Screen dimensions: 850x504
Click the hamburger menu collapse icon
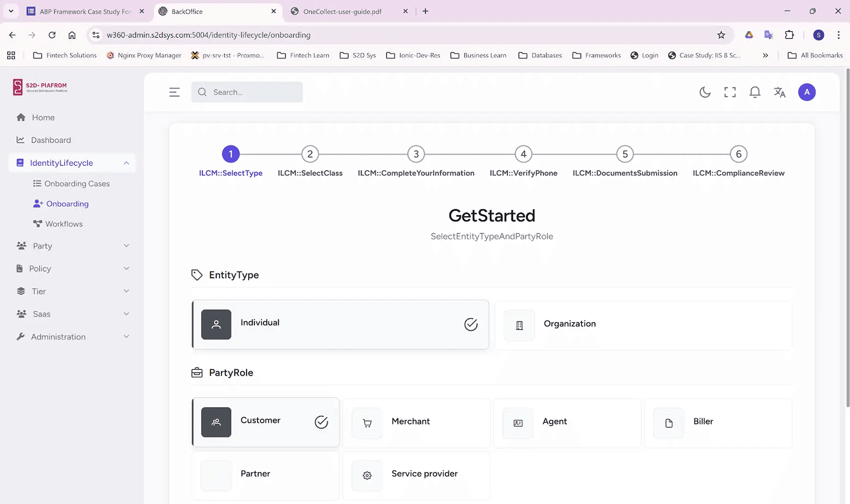[x=174, y=92]
